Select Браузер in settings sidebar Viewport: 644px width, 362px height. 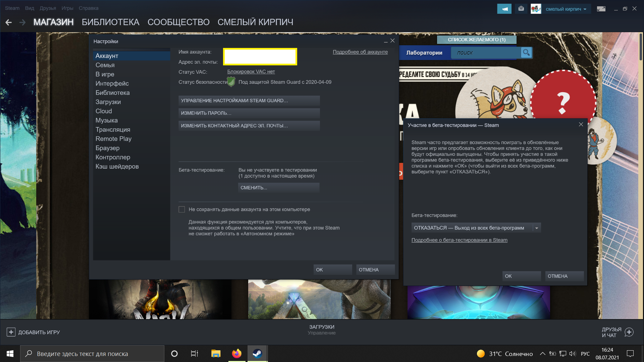[x=131, y=148]
